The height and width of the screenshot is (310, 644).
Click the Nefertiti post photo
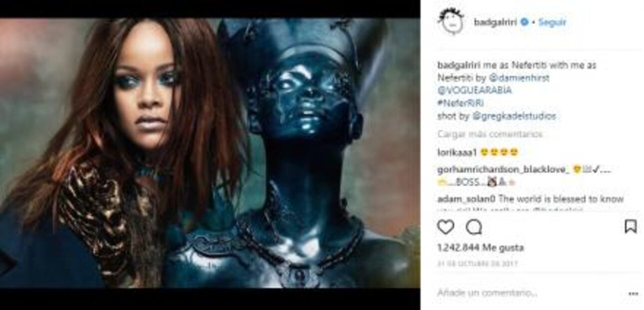point(210,153)
